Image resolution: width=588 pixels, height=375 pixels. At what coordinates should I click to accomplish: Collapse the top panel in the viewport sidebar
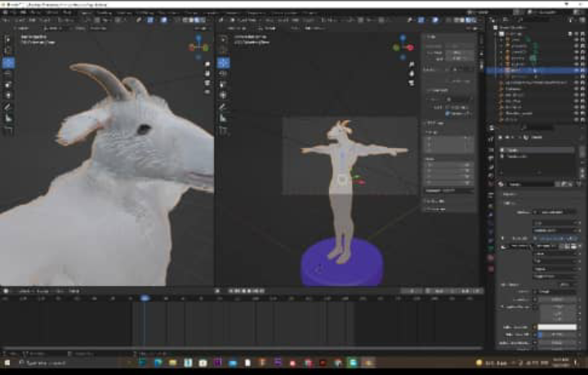click(425, 37)
